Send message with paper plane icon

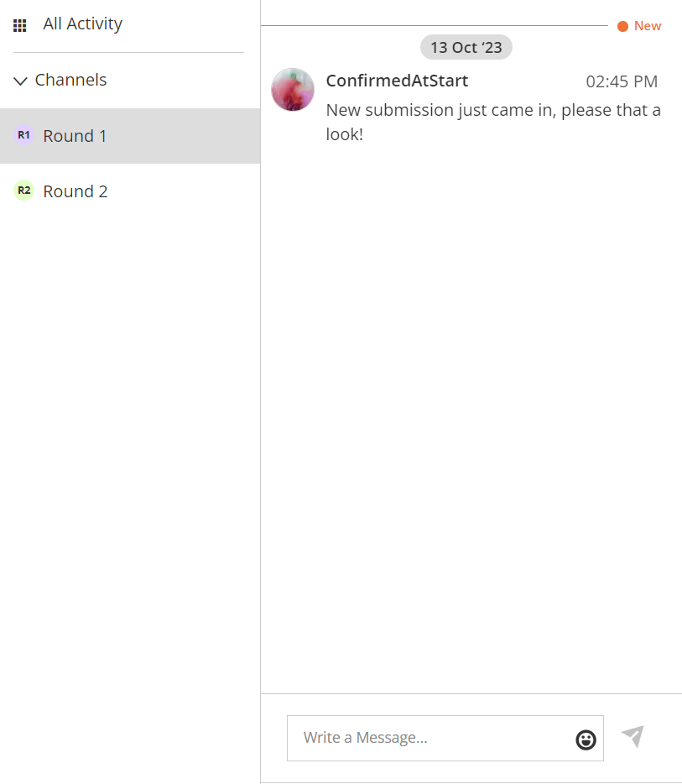633,736
